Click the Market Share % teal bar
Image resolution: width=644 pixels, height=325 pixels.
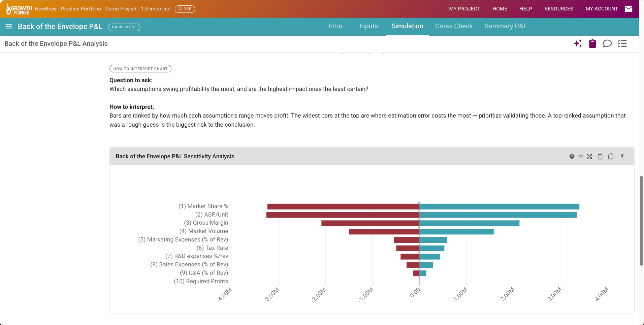(499, 206)
